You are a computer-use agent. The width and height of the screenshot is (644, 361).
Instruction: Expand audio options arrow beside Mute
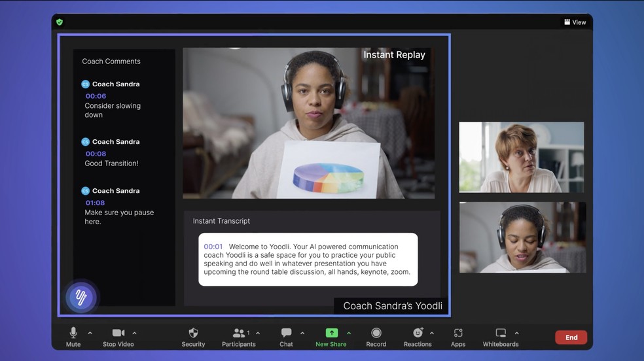point(90,333)
